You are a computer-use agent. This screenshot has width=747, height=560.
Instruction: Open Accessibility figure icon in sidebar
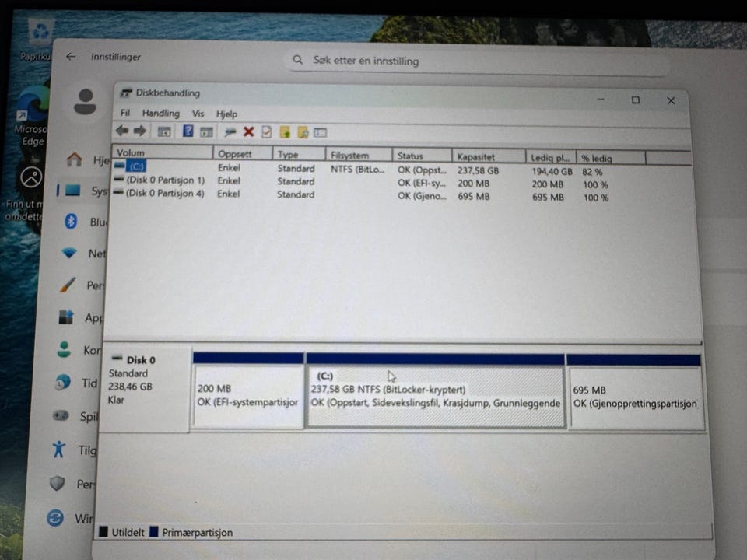pyautogui.click(x=58, y=449)
